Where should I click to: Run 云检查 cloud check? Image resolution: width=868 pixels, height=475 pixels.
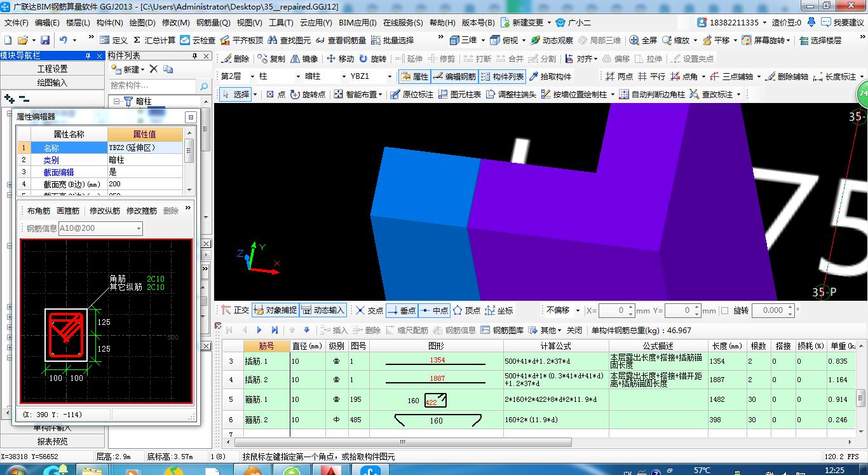pos(198,40)
